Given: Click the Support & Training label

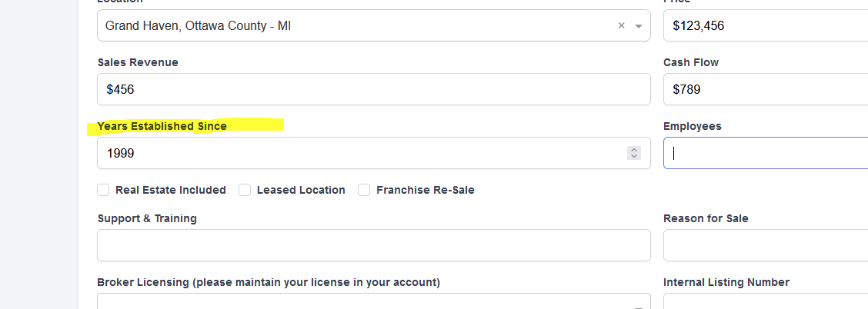Looking at the screenshot, I should coord(147,218).
